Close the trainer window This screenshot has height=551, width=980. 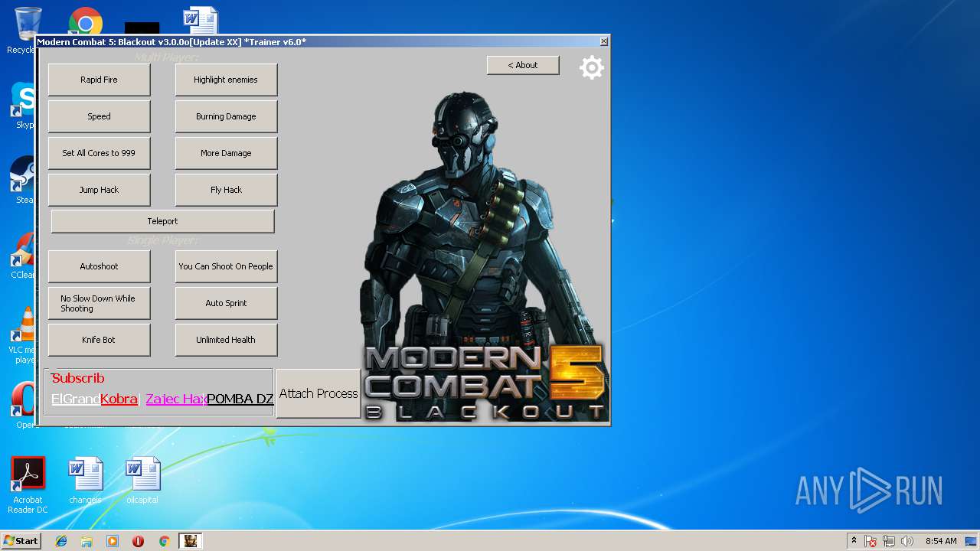(603, 41)
